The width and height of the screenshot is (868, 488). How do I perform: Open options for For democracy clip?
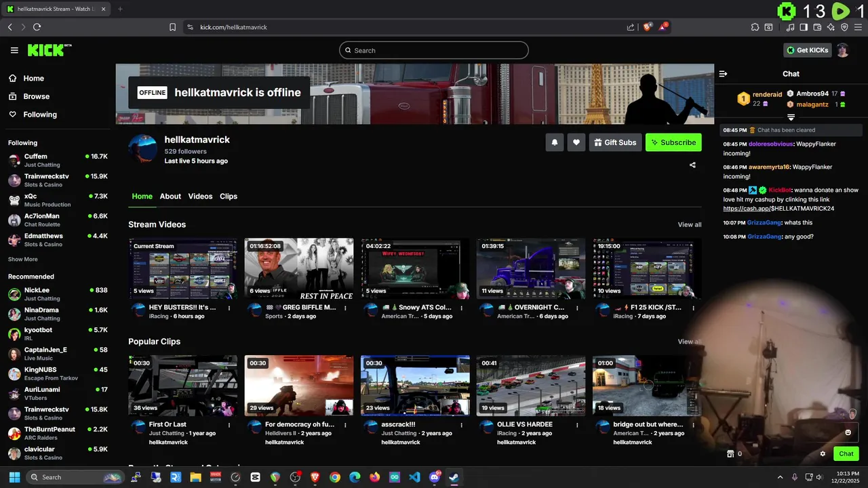click(345, 425)
